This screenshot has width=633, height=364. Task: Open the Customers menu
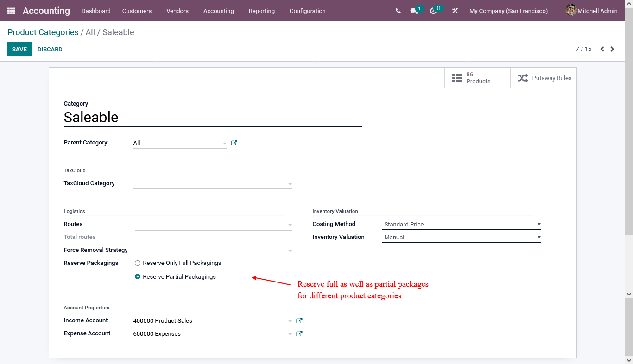(x=137, y=11)
